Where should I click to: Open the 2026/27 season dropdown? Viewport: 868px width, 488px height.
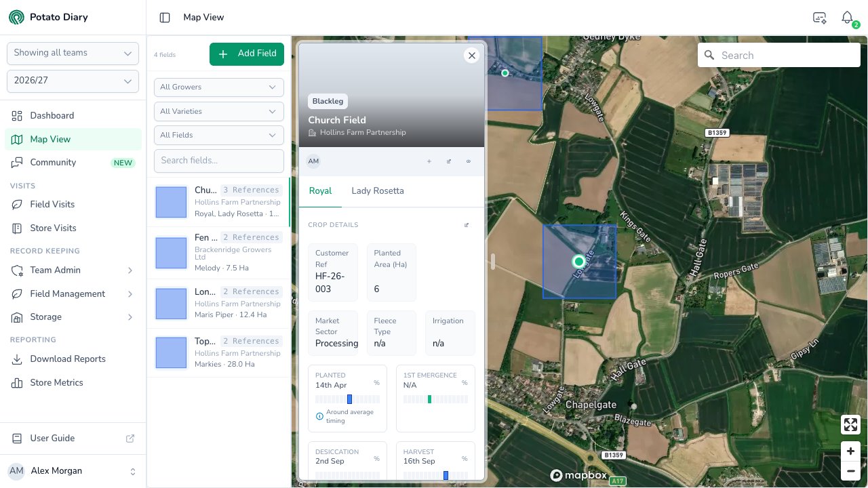point(73,81)
